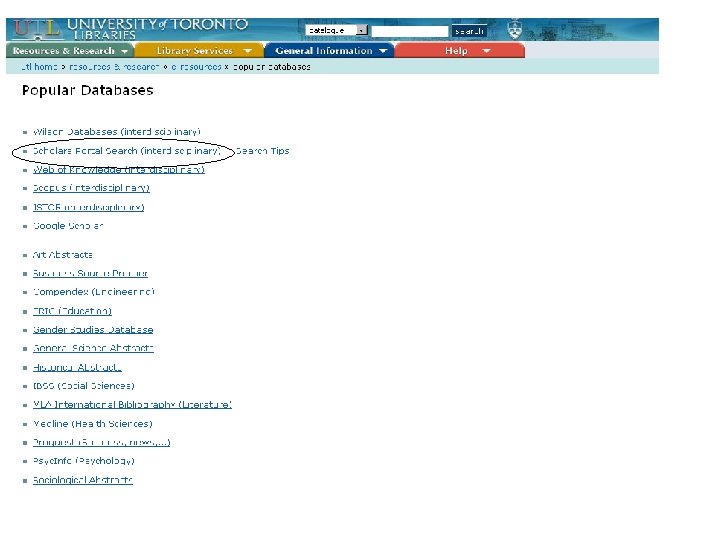The height and width of the screenshot is (540, 720).
Task: Click the search button in header
Action: (x=469, y=31)
